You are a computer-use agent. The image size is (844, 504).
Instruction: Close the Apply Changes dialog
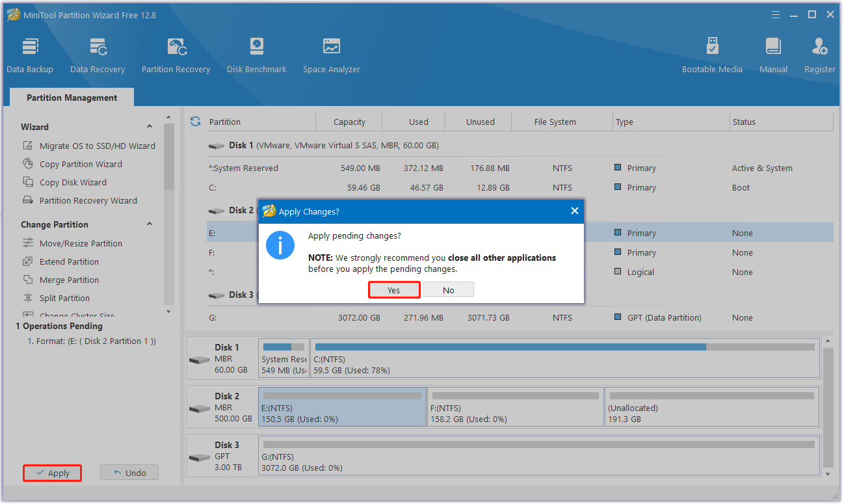point(574,211)
